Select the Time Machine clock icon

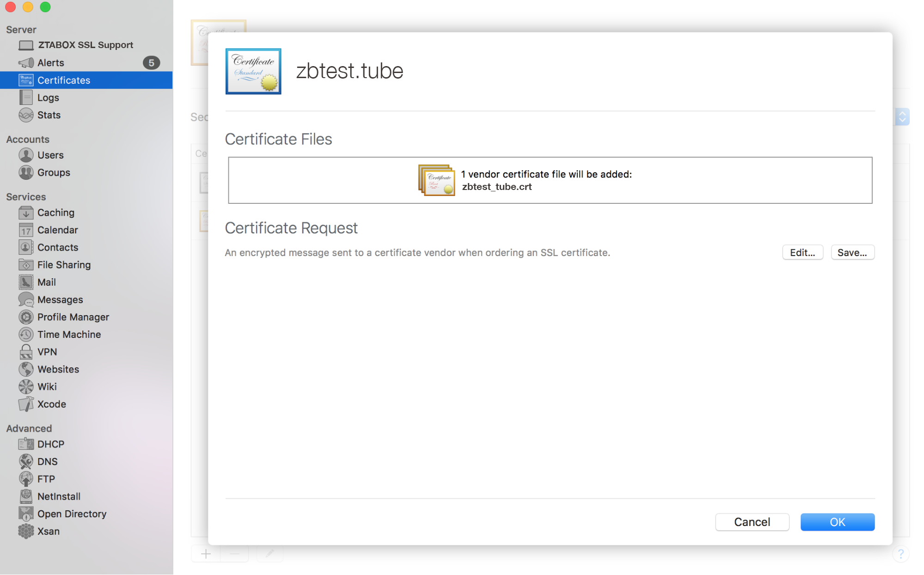pos(26,334)
